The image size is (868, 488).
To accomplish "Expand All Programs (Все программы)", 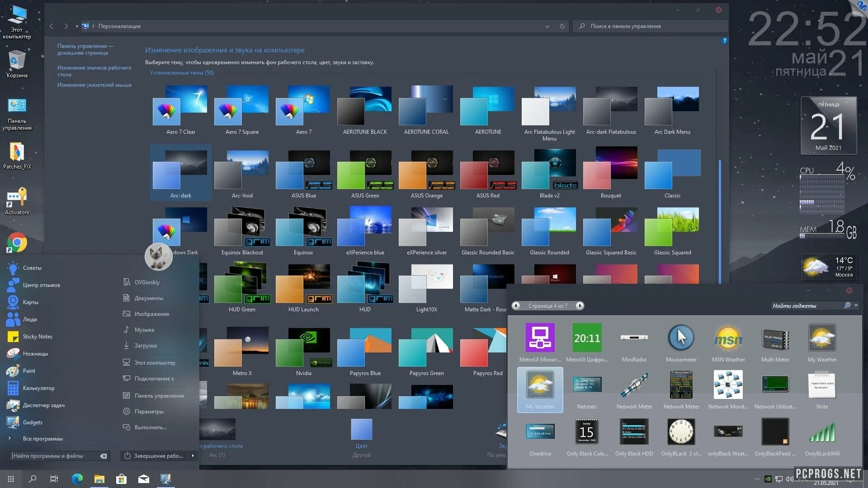I will coord(43,438).
